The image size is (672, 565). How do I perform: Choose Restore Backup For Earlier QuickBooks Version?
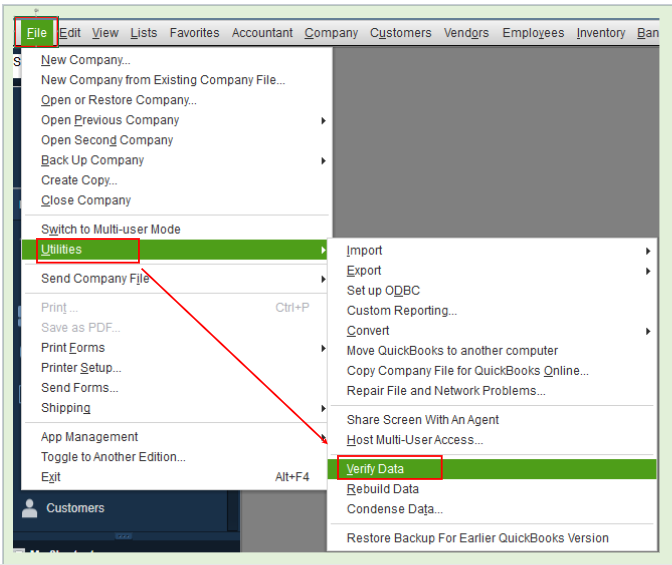492,538
